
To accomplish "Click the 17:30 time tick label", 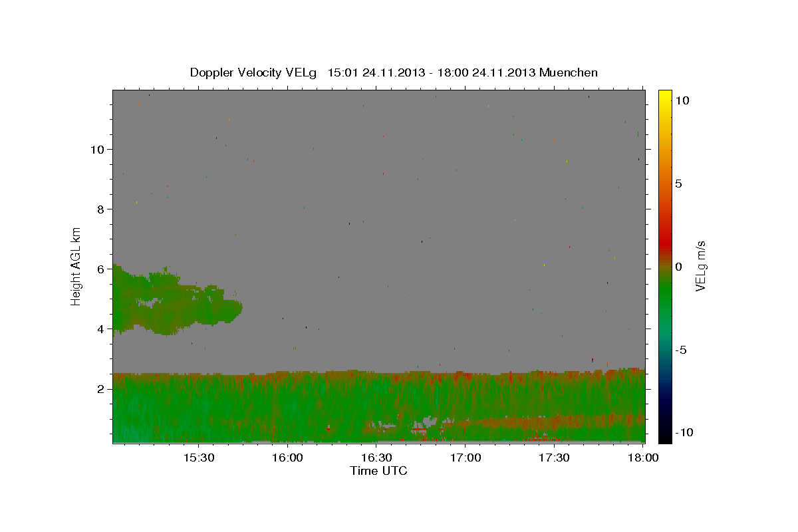I will pyautogui.click(x=554, y=458).
